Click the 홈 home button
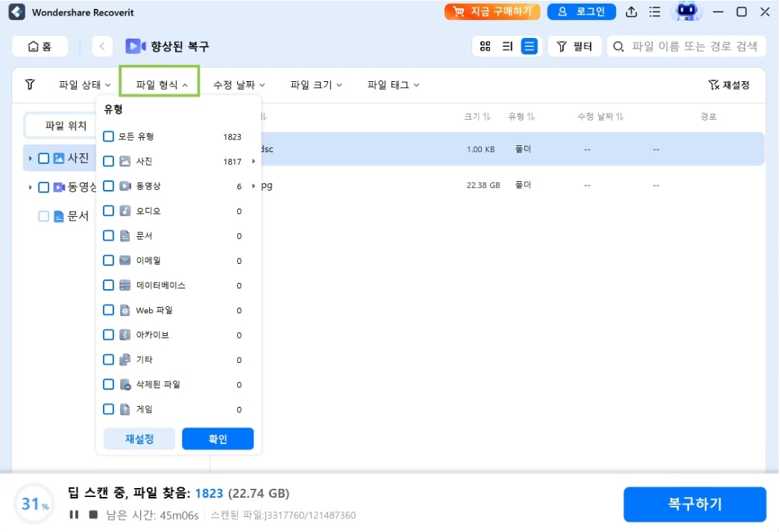The height and width of the screenshot is (532, 780). click(40, 46)
